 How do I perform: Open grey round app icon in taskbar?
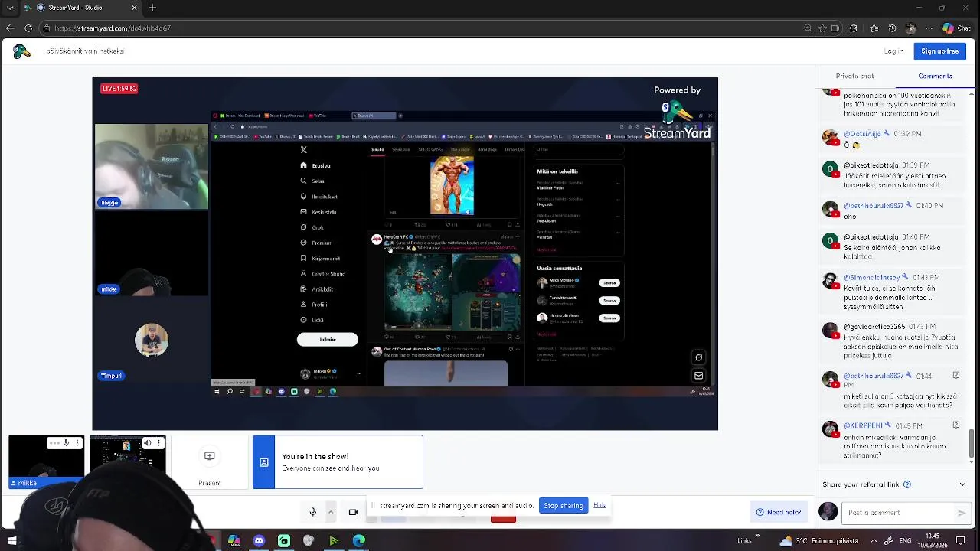pos(309,541)
